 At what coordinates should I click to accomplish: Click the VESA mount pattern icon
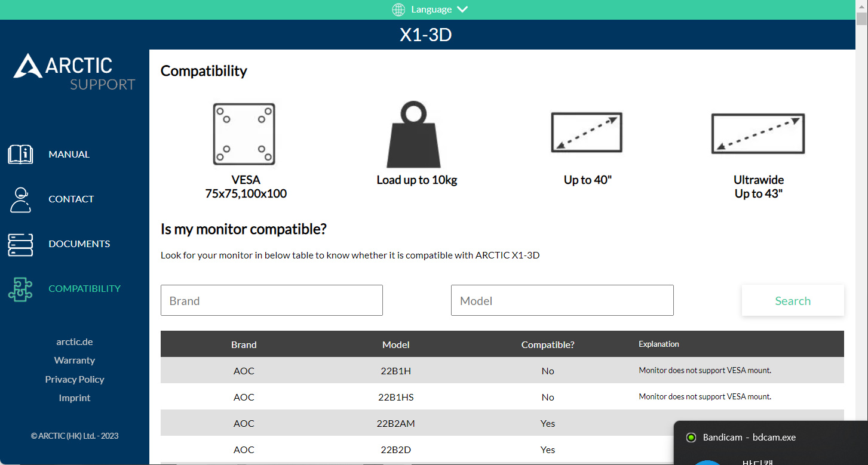[x=244, y=134]
